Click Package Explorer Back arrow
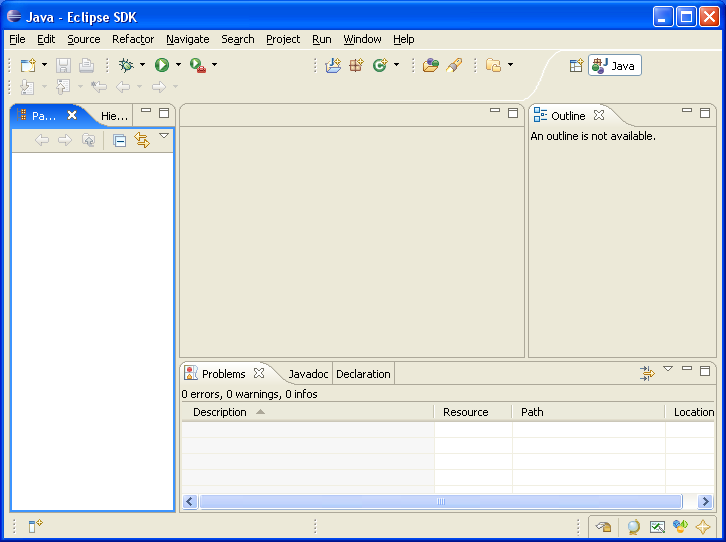The height and width of the screenshot is (542, 726). tap(42, 140)
